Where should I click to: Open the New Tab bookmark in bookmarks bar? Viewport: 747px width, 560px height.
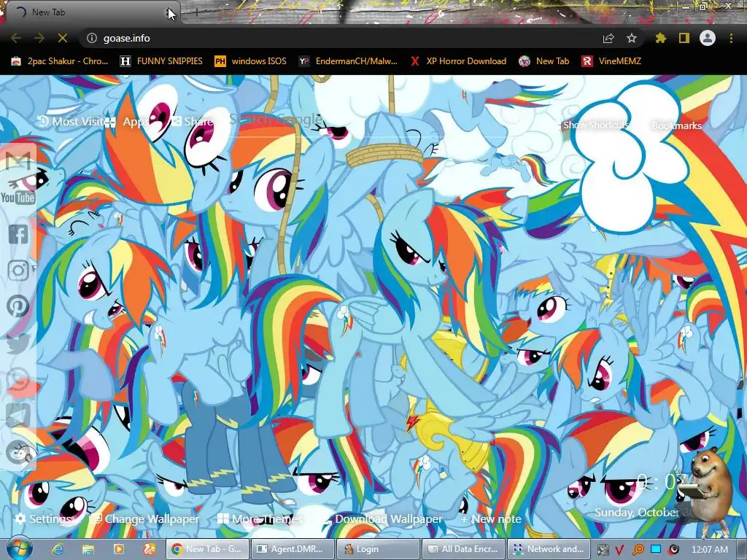[544, 61]
